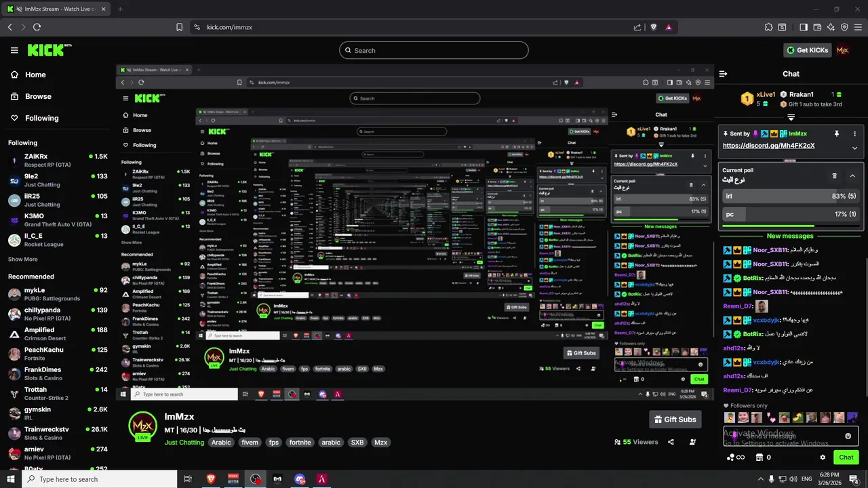Collapse the chat panel with arrow icon
Viewport: 868px width, 488px height.
[723, 74]
